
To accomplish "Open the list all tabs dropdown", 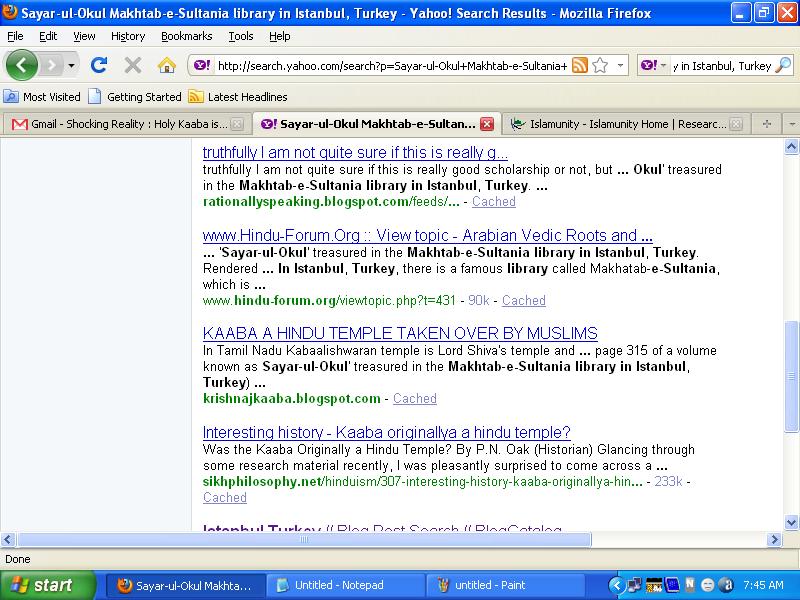I will [x=791, y=124].
